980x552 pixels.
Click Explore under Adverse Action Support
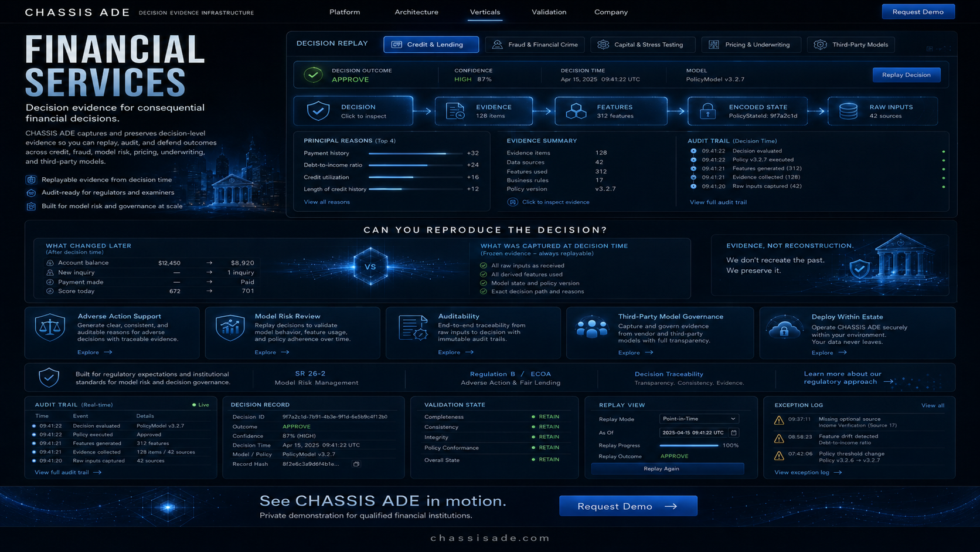point(94,353)
